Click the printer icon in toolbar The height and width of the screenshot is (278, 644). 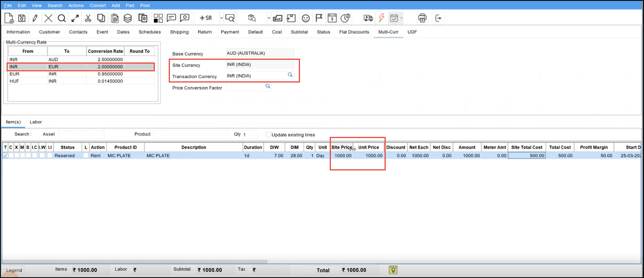click(x=422, y=18)
